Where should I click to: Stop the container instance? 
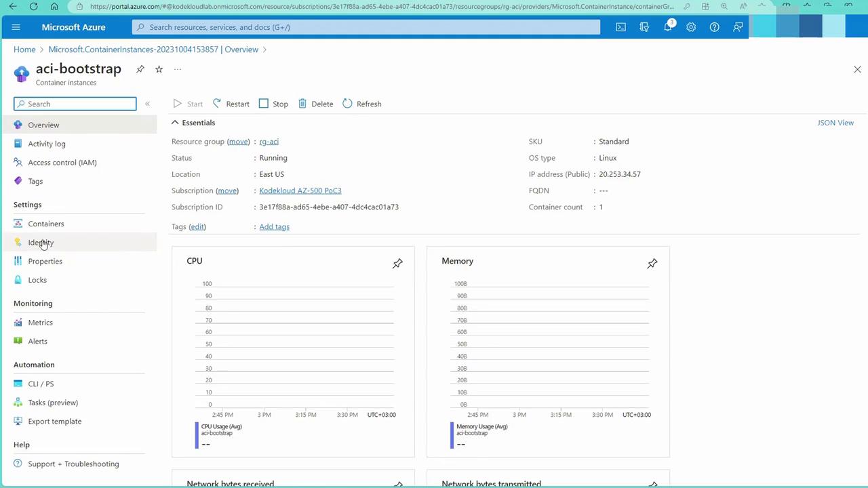click(273, 104)
